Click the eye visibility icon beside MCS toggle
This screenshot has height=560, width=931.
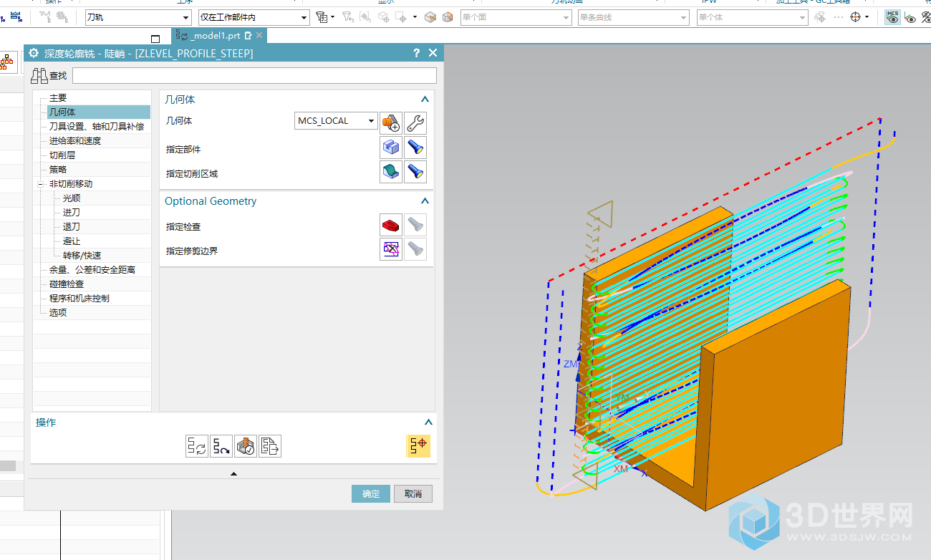coord(910,18)
